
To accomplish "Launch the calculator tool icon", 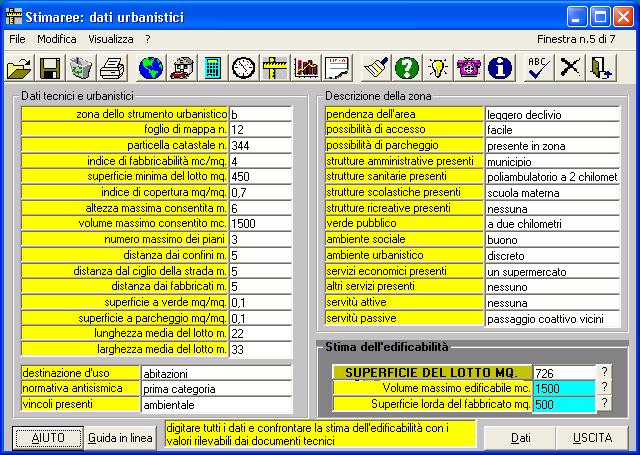I will [x=212, y=68].
